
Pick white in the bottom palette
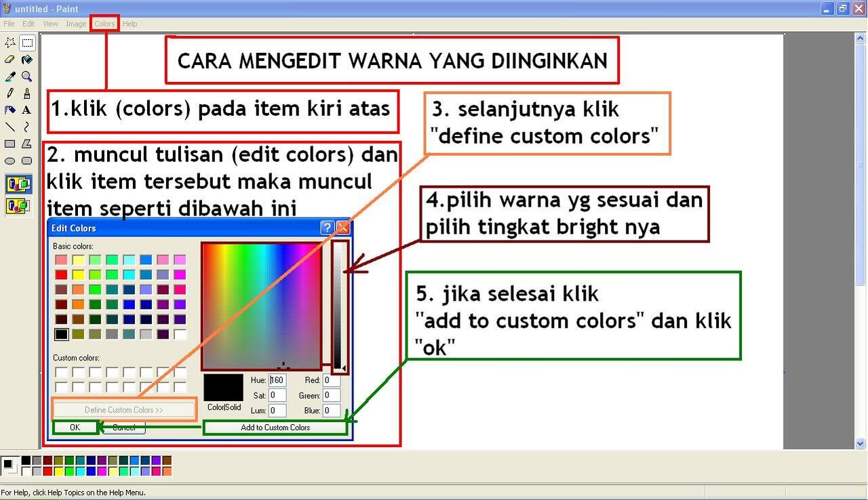tap(26, 472)
